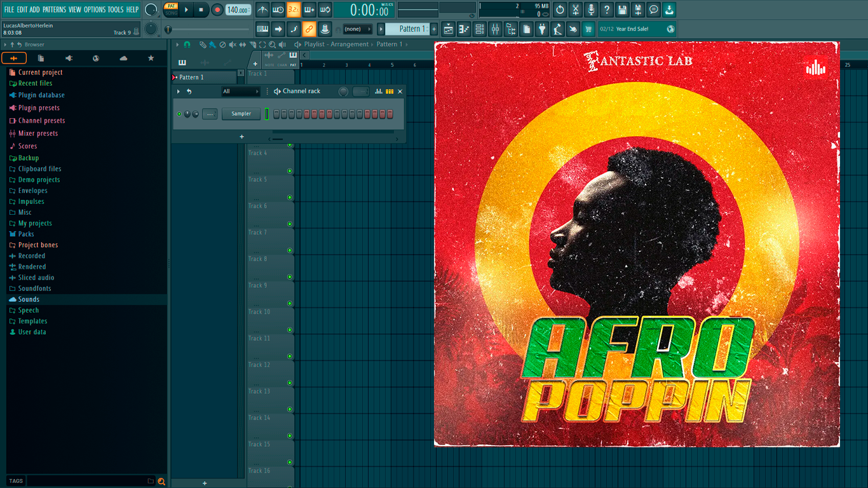Open the Pattern 1 selector dropdown
Screen dimensions: 868x488
pyautogui.click(x=408, y=29)
